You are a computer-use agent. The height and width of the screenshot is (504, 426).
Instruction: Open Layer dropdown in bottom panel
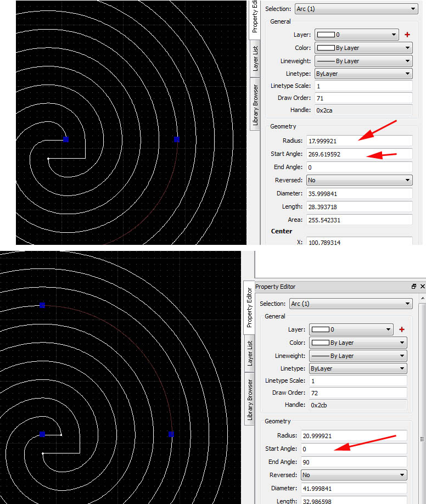pos(351,329)
